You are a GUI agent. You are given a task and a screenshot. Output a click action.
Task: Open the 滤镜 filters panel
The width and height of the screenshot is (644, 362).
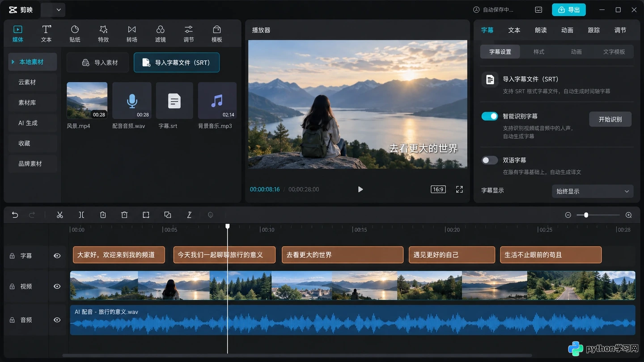pyautogui.click(x=160, y=34)
